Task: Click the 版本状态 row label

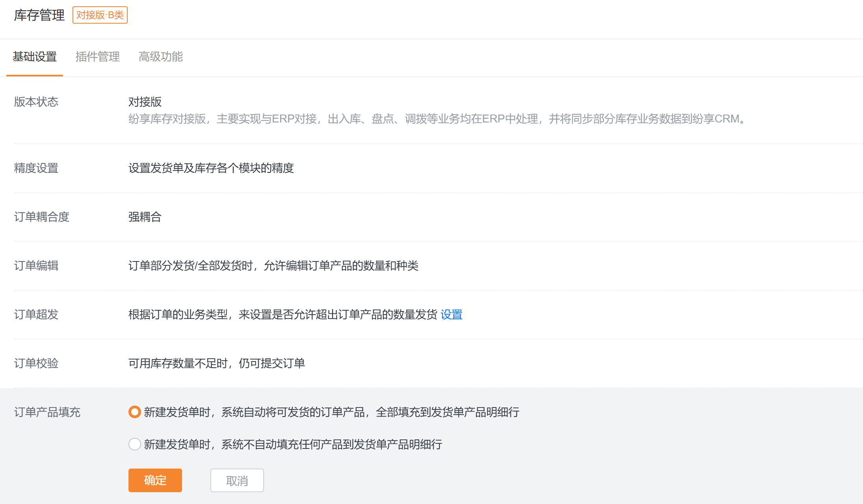Action: 36,102
